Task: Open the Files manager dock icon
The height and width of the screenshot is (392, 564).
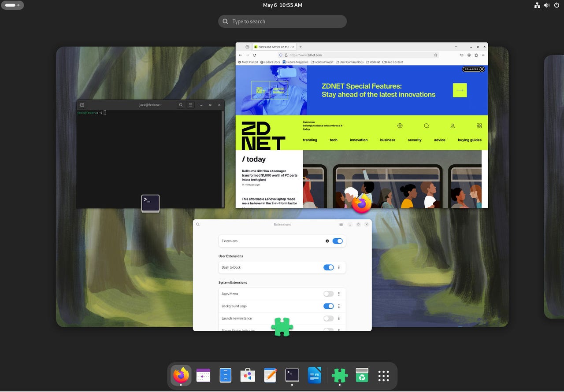Action: (x=225, y=375)
